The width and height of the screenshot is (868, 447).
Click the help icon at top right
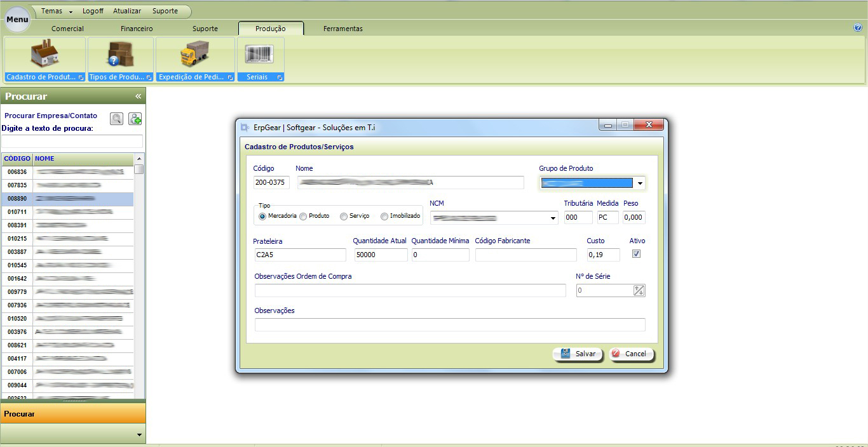(x=857, y=28)
